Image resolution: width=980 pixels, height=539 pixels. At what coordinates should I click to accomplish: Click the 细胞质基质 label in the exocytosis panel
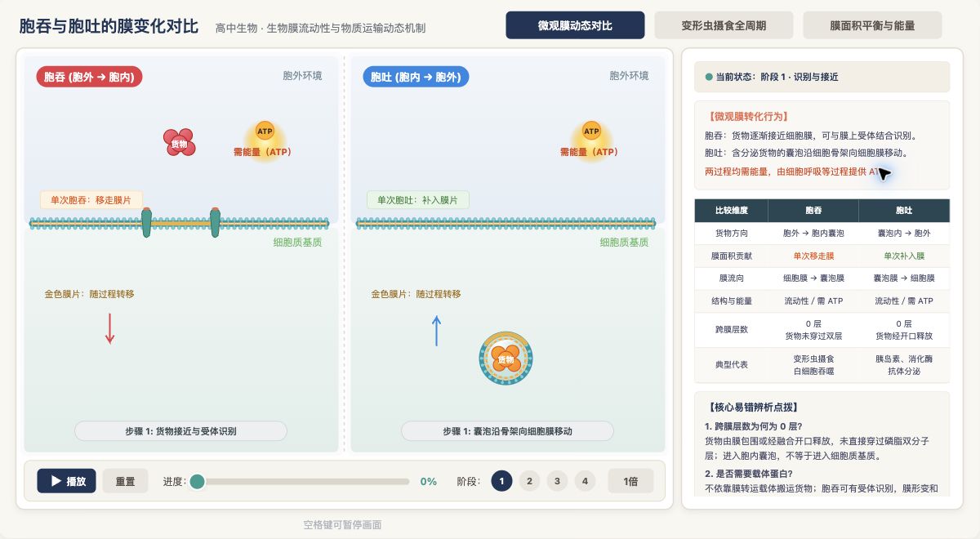(624, 243)
